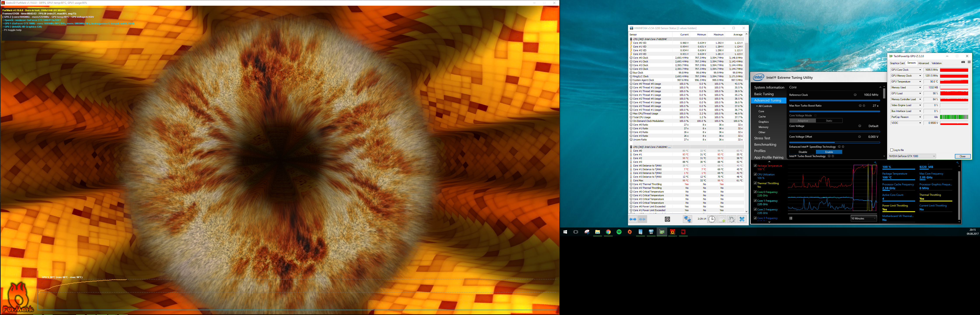This screenshot has width=980, height=315.
Task: Switch to GPU-Z Validation tab
Action: [937, 63]
